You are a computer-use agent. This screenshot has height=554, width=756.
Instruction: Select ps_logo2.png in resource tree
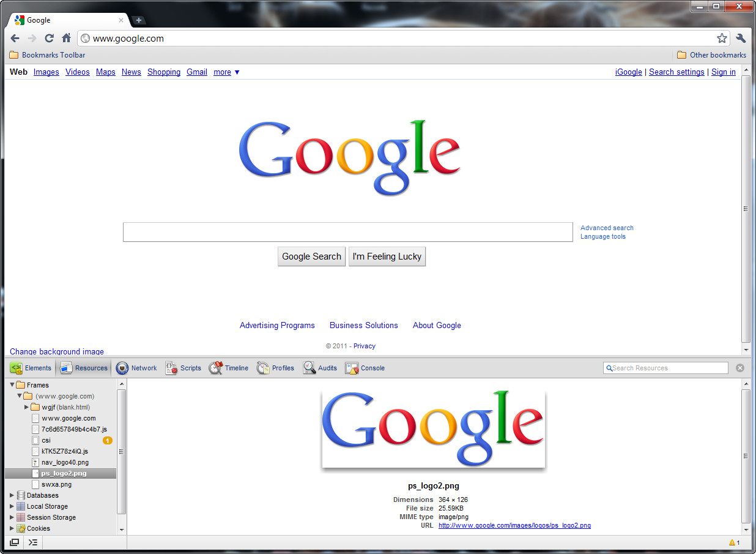click(x=61, y=473)
